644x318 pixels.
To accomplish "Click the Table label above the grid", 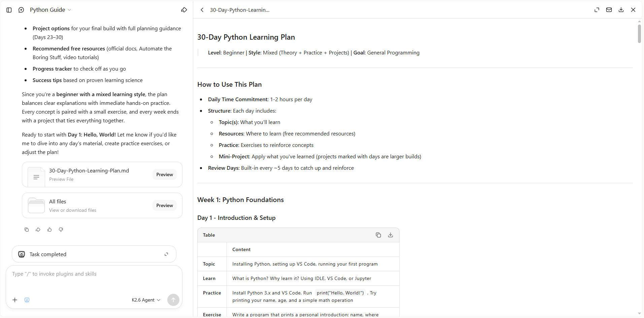I will [x=209, y=235].
